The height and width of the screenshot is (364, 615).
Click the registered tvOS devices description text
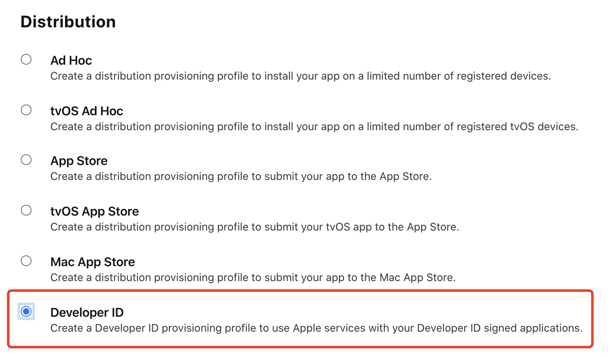(315, 127)
